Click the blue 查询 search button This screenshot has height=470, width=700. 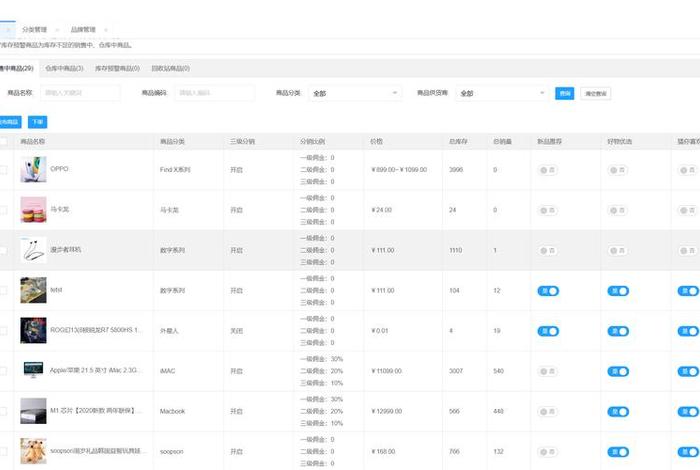[565, 93]
